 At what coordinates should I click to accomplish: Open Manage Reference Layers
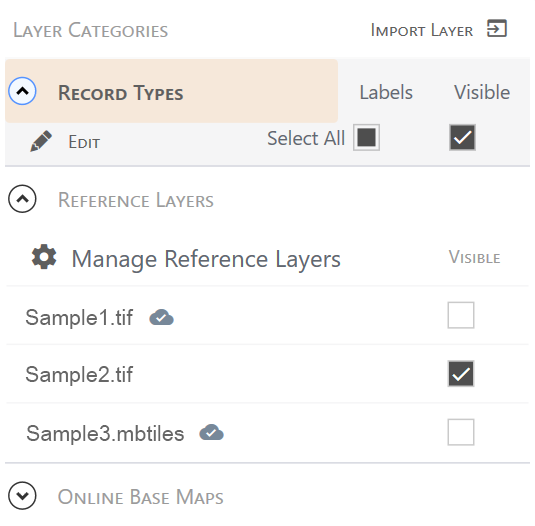pos(206,260)
